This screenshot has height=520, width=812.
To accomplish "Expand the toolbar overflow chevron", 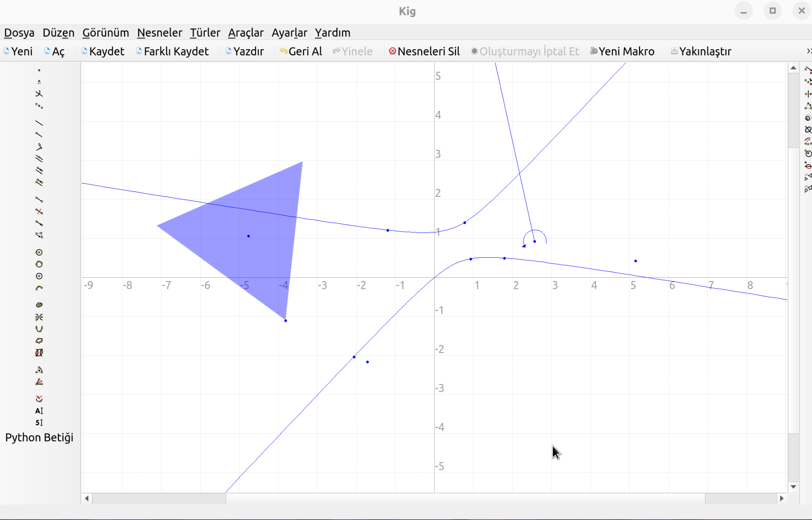I will point(808,51).
